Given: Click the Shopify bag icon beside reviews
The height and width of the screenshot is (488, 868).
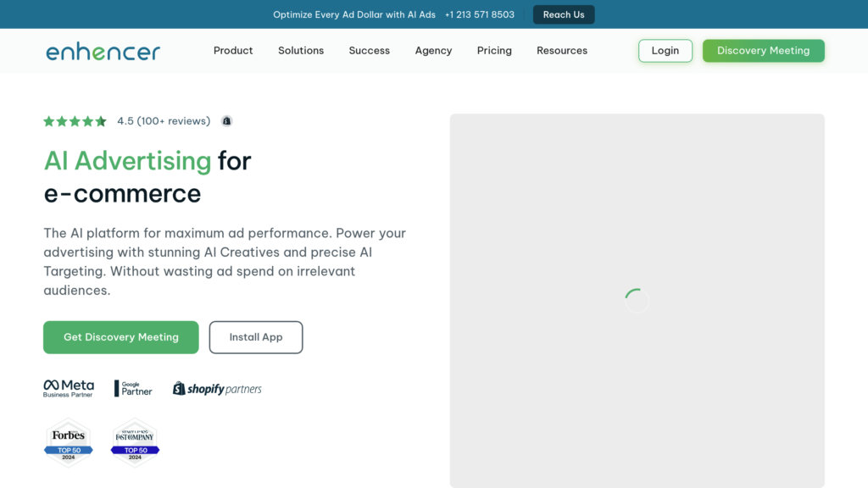Looking at the screenshot, I should click(x=226, y=121).
